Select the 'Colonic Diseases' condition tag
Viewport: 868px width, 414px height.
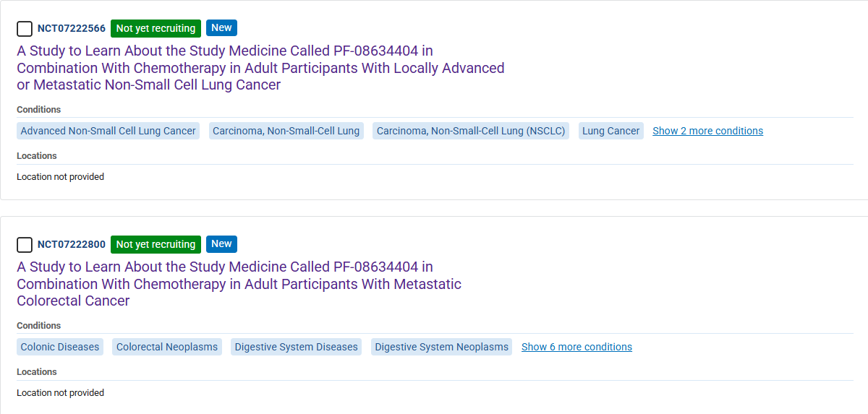[60, 347]
